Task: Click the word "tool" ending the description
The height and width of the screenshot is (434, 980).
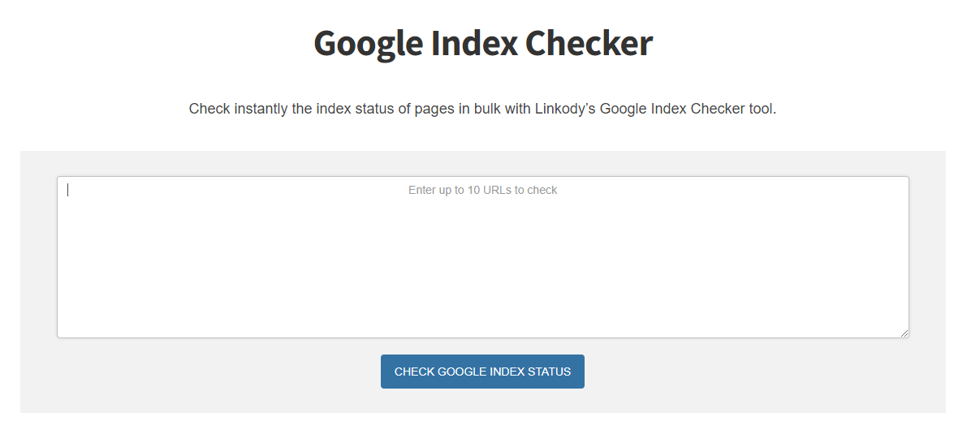Action: coord(761,109)
